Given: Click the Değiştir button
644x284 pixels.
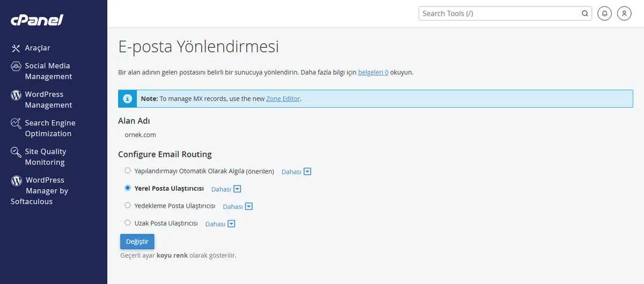Looking at the screenshot, I should (137, 242).
